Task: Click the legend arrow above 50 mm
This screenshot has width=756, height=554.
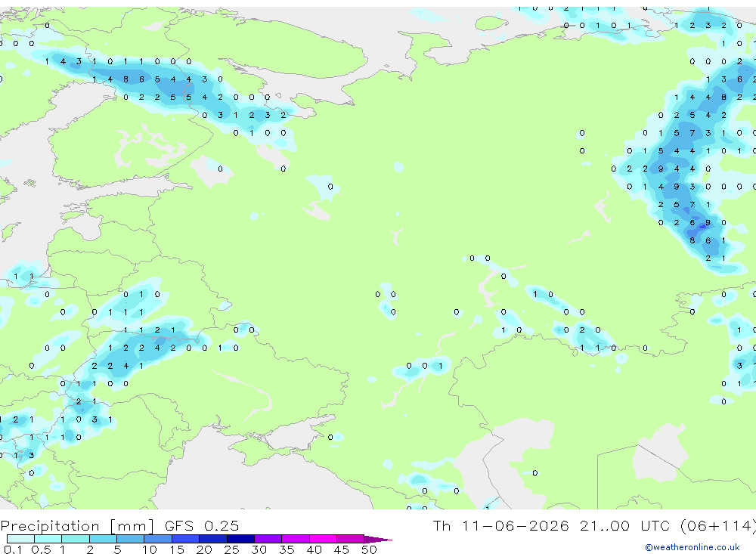Action: pos(378,540)
